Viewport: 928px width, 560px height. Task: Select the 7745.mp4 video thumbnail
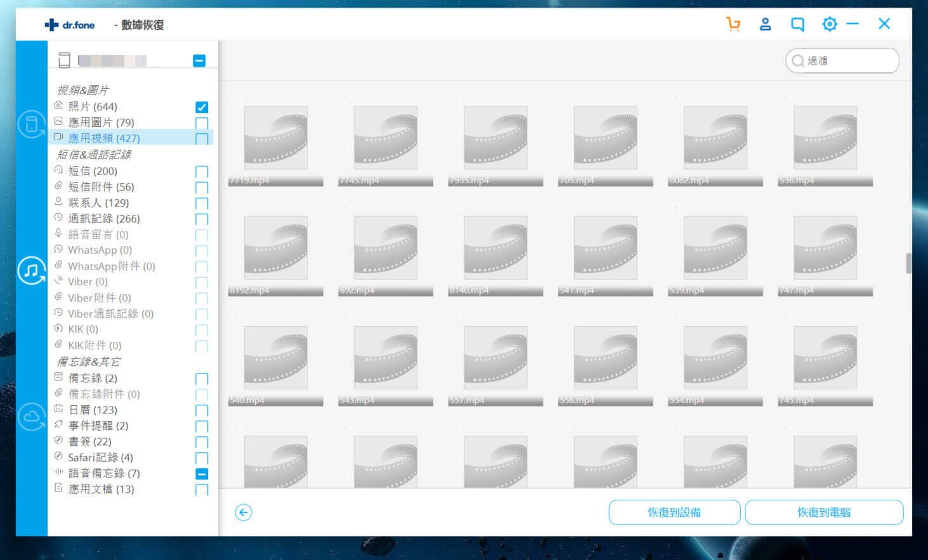386,138
